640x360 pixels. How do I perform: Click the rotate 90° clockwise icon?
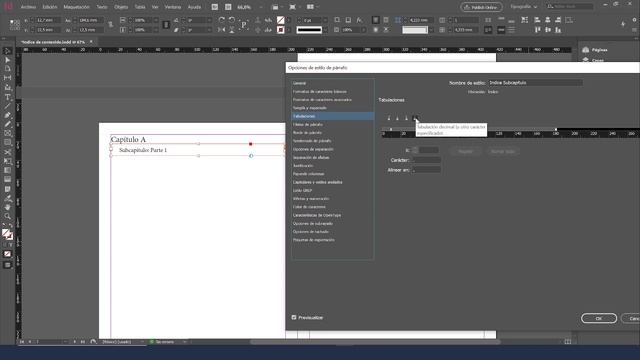point(222,20)
